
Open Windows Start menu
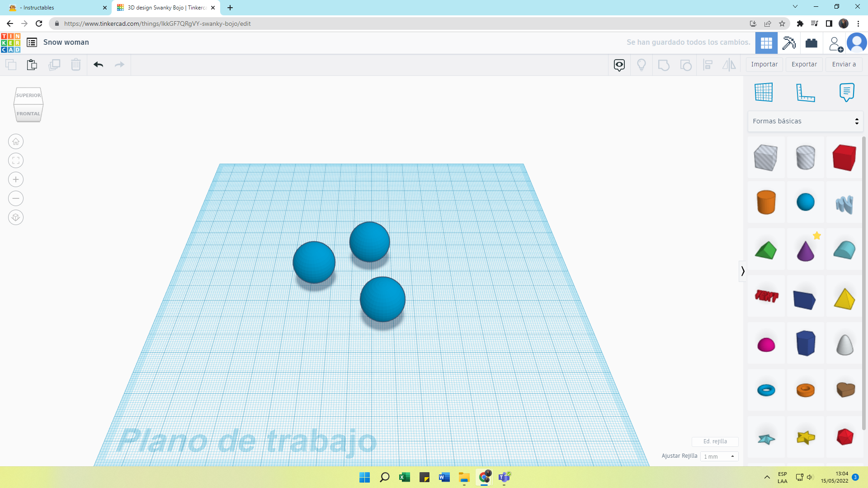point(364,477)
